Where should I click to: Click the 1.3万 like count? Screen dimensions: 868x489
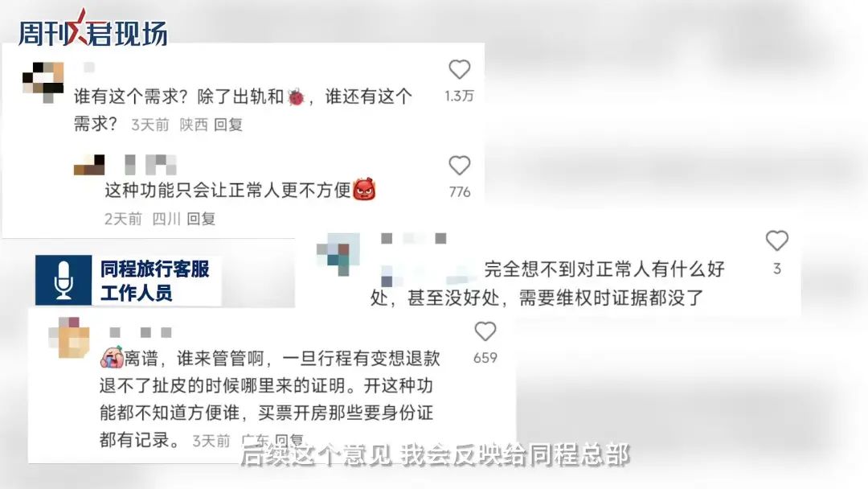click(x=460, y=96)
